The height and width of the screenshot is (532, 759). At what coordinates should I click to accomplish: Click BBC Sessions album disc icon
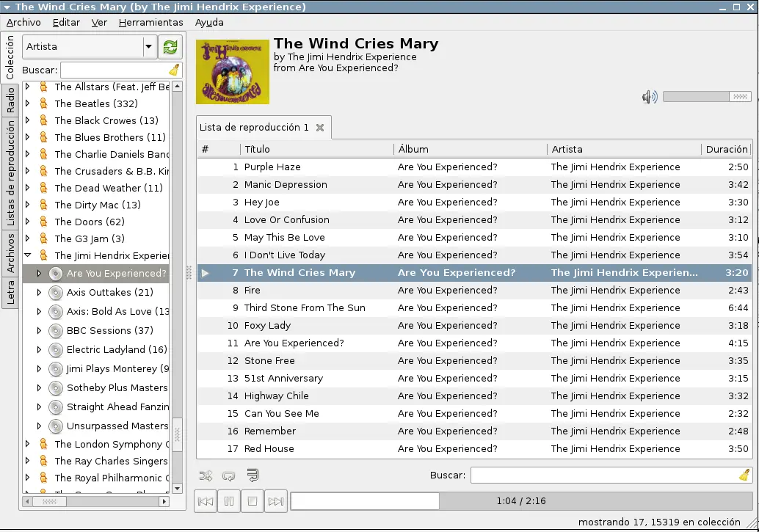tap(56, 331)
